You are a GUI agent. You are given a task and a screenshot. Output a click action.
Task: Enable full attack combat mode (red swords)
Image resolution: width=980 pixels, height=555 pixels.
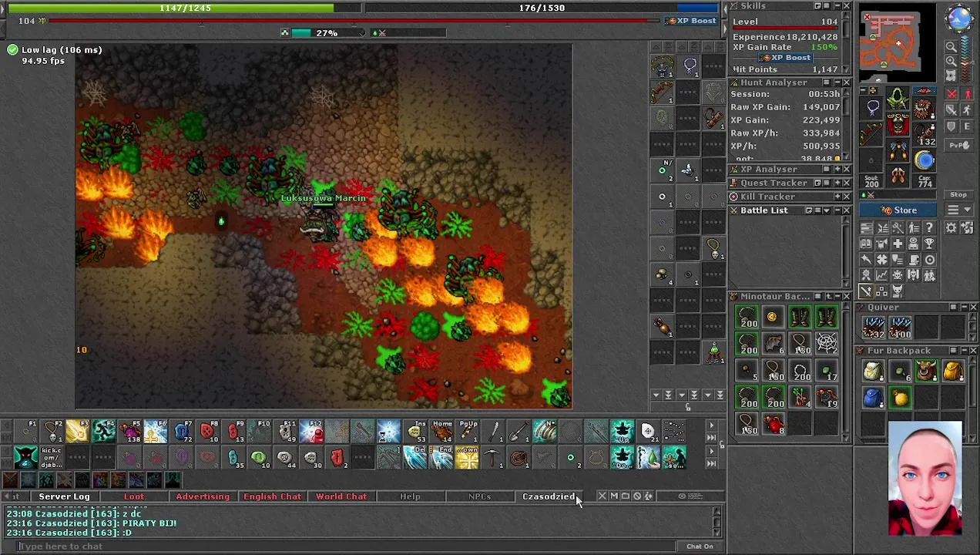point(952,95)
